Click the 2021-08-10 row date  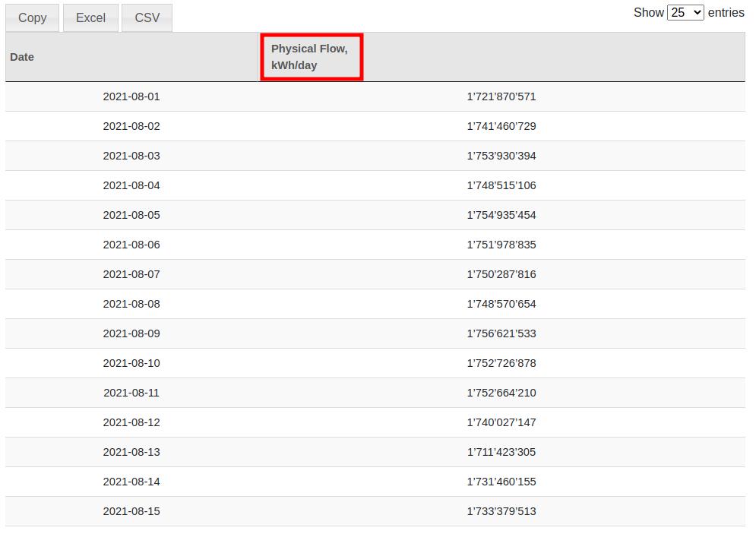coord(131,363)
